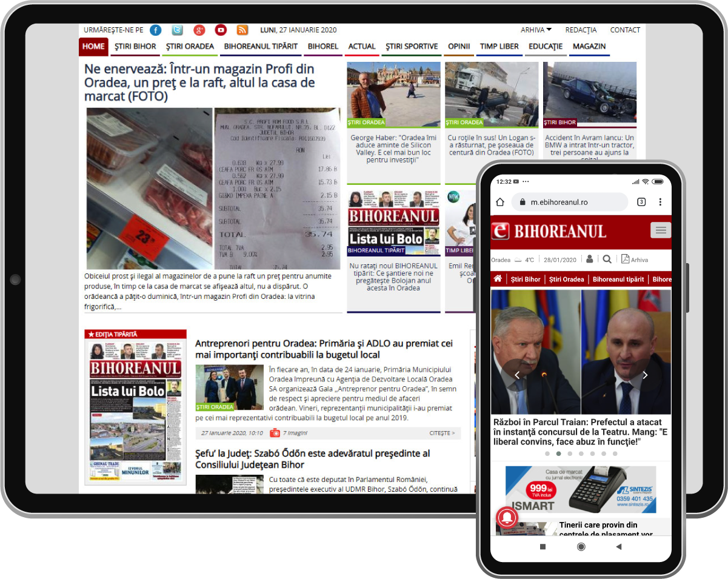Screen dimensions: 728x579
Task: Open the Avram Iancu BMW accident thumbnail
Action: (590, 93)
